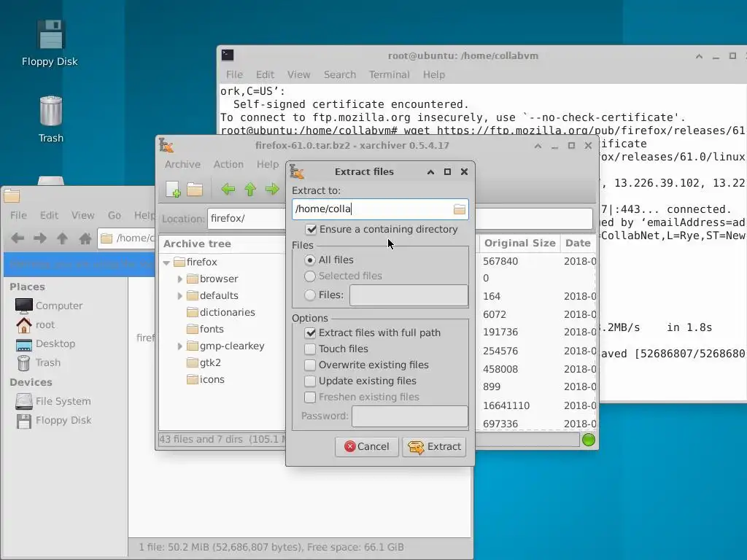Open terminal Search menu
Viewport: 747px width, 560px height.
pyautogui.click(x=340, y=75)
